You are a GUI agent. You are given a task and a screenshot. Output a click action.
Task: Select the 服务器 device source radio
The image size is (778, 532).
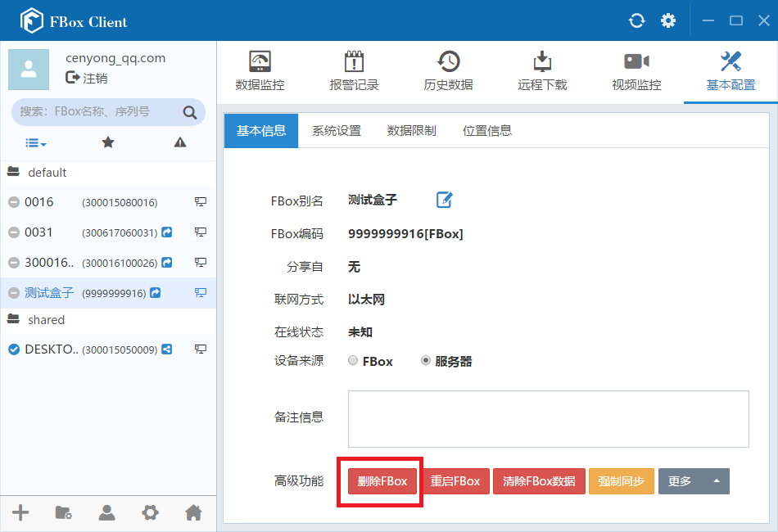pos(426,360)
